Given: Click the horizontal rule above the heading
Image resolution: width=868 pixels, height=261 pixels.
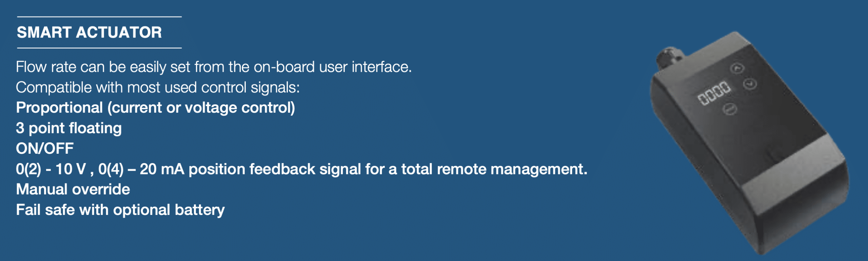Looking at the screenshot, I should (x=99, y=17).
